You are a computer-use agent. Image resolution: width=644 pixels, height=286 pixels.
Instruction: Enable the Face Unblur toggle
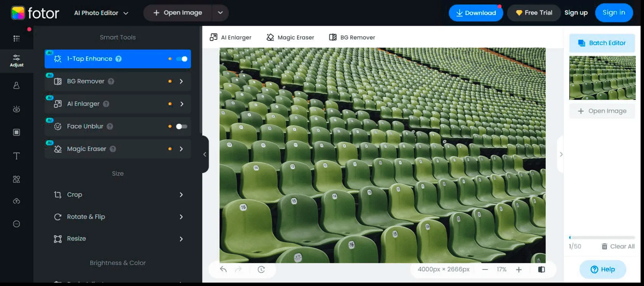click(181, 127)
